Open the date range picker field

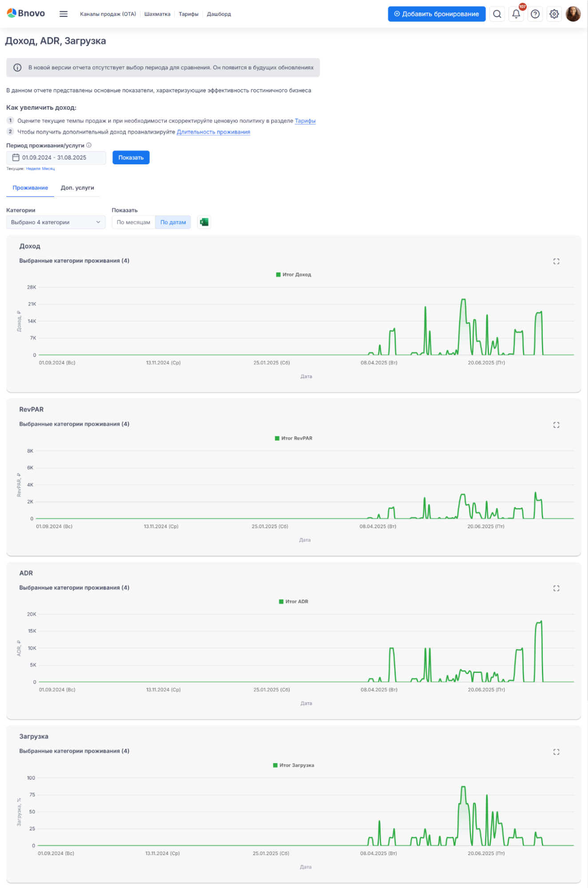[x=56, y=158]
